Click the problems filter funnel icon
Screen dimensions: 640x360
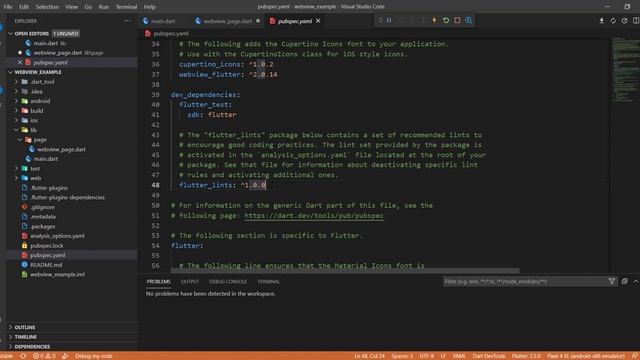click(612, 281)
